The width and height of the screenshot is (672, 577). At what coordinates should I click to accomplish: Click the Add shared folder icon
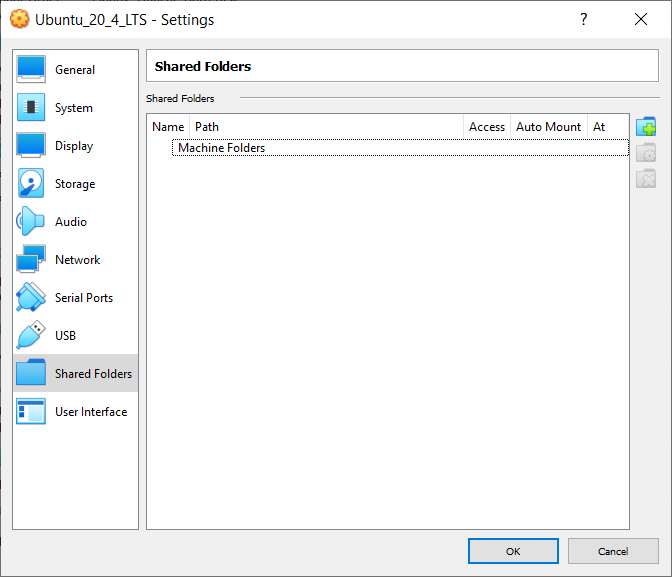tap(646, 126)
